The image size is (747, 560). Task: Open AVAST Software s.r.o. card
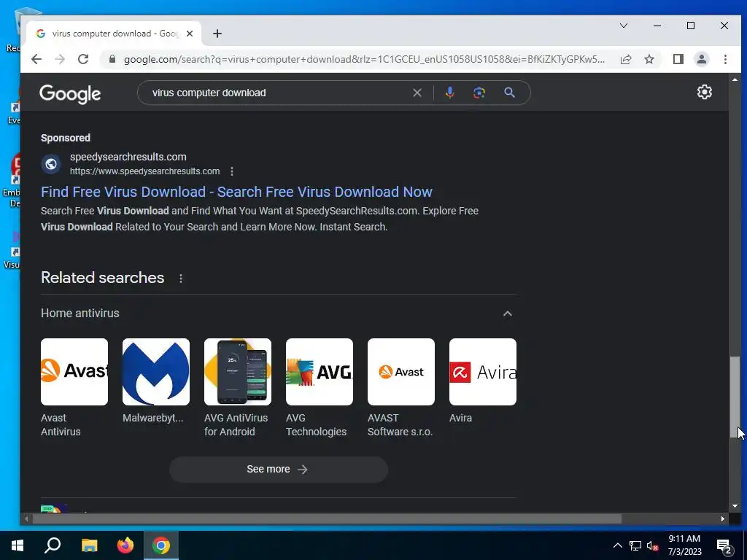(x=401, y=388)
